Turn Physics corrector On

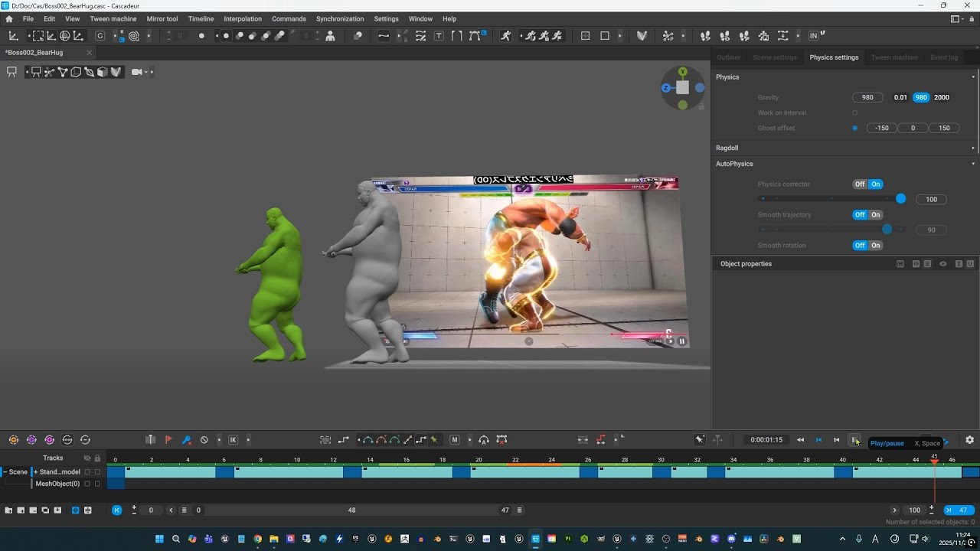[876, 184]
